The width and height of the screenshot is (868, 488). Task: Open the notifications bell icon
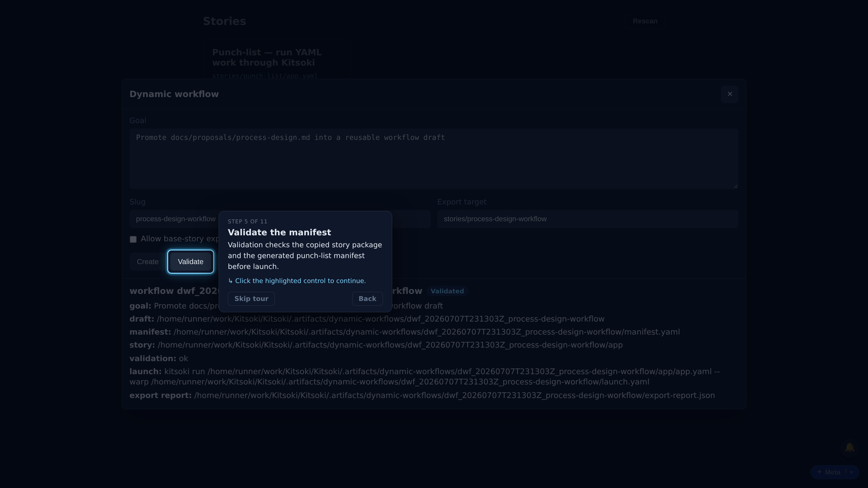[850, 448]
